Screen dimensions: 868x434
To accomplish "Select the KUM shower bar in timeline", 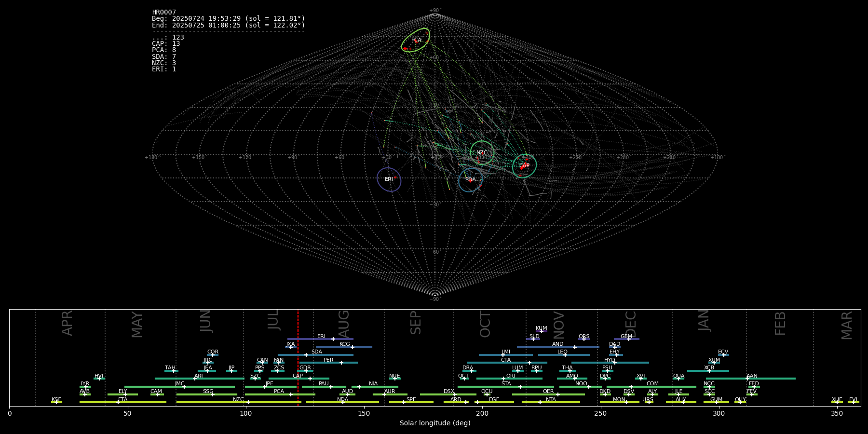I will (542, 331).
